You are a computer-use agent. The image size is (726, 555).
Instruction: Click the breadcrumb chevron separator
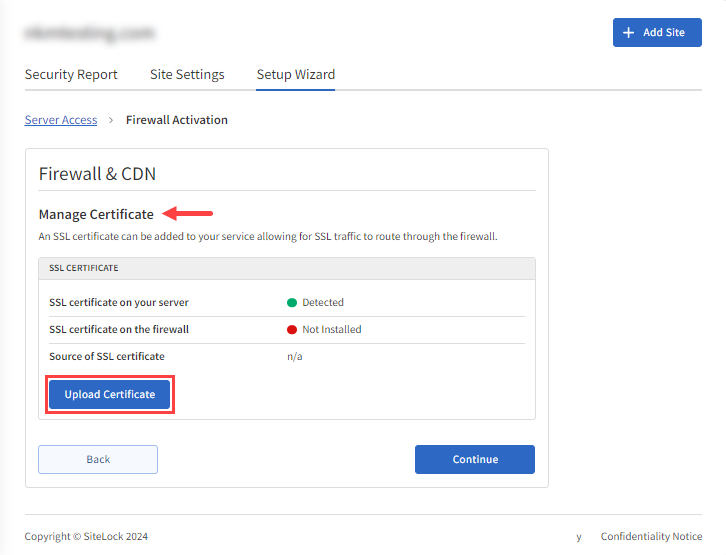click(111, 120)
